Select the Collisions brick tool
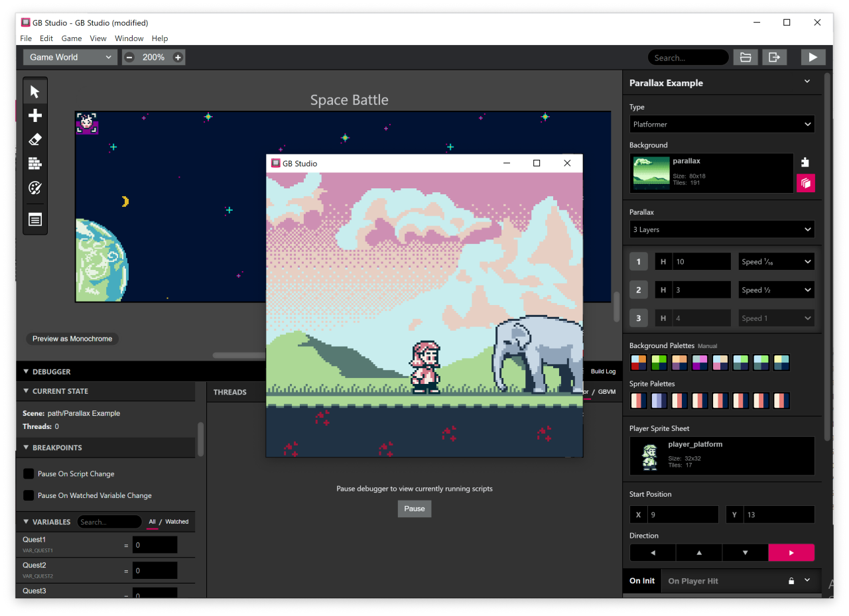This screenshot has width=849, height=616. (x=35, y=163)
